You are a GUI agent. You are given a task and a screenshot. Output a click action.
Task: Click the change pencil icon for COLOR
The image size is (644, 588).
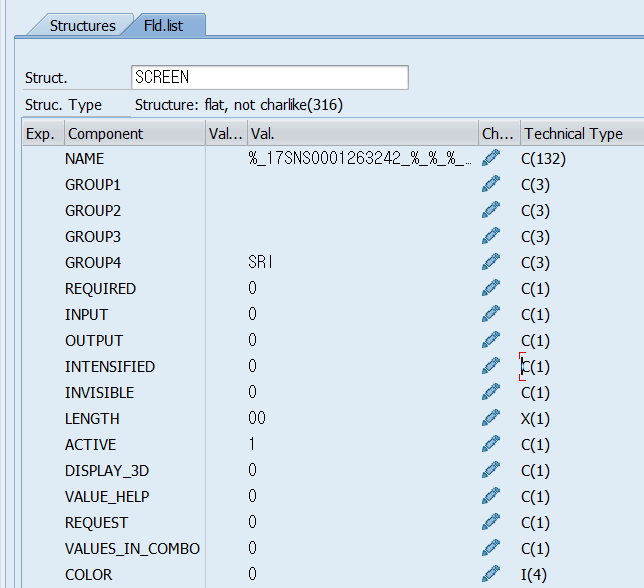[x=491, y=574]
